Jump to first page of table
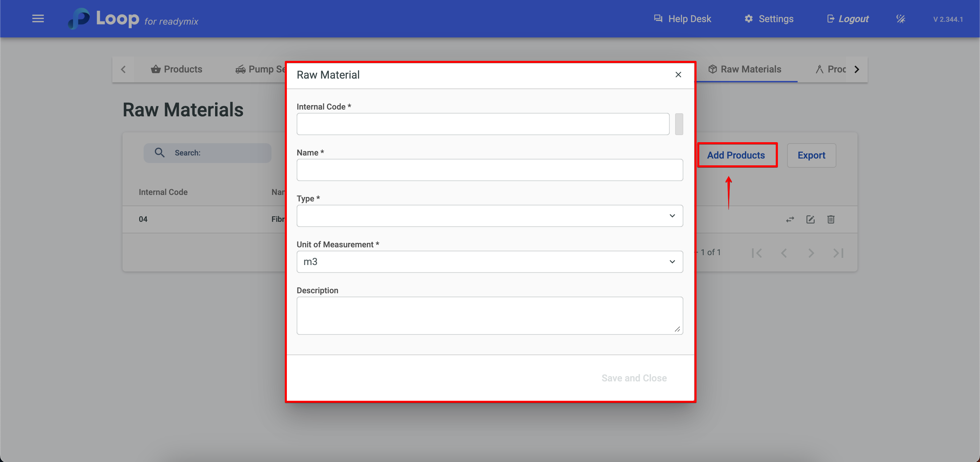Viewport: 980px width, 462px height. click(x=757, y=253)
